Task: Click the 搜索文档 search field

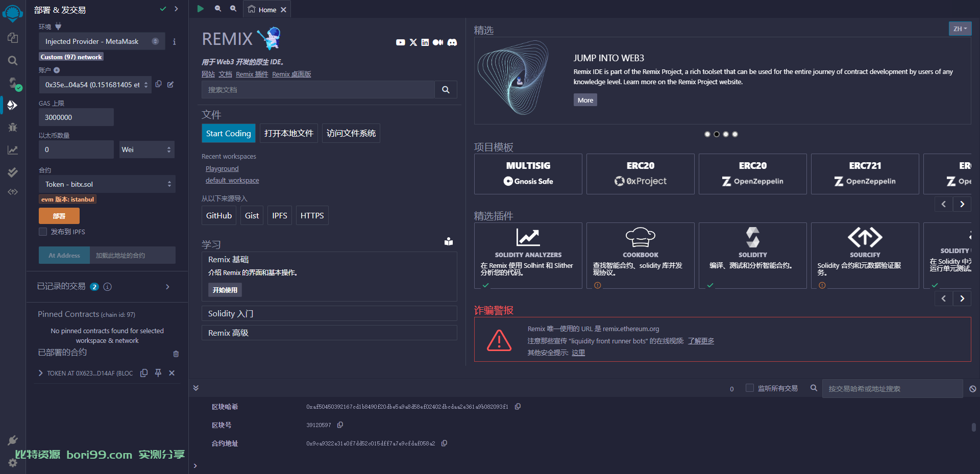Action: (318, 90)
